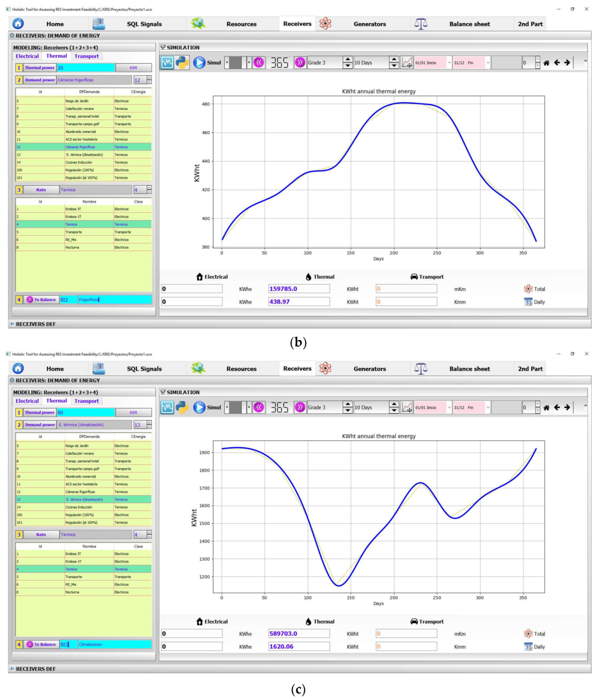Viewport: 600px width, 700px height.
Task: Click Rate button in lower window
Action: click(x=41, y=535)
